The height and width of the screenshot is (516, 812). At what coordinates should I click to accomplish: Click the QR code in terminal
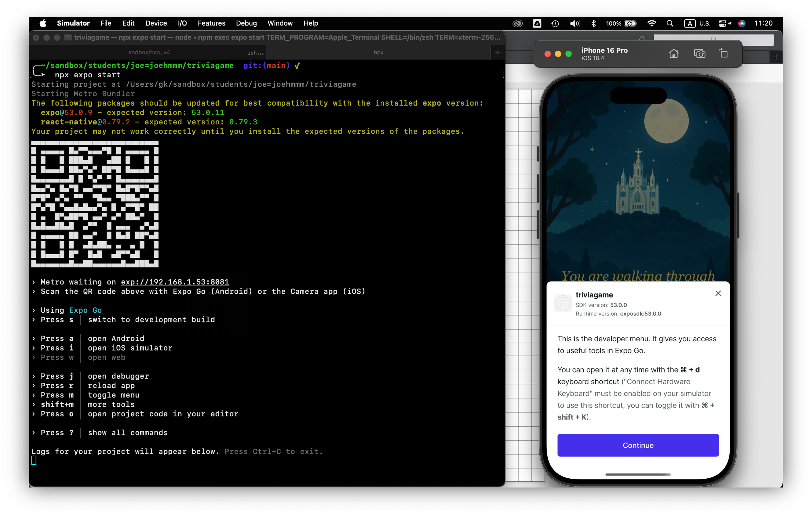(95, 204)
